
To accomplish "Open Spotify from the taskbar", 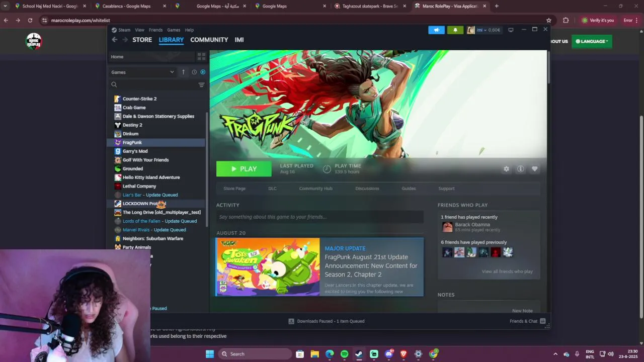I will 344,354.
